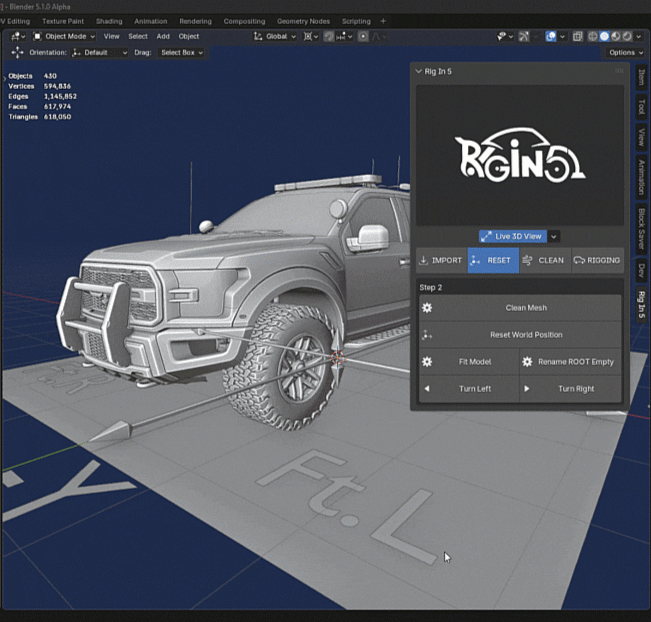
Task: Toggle X-ray mode icon
Action: click(x=577, y=37)
